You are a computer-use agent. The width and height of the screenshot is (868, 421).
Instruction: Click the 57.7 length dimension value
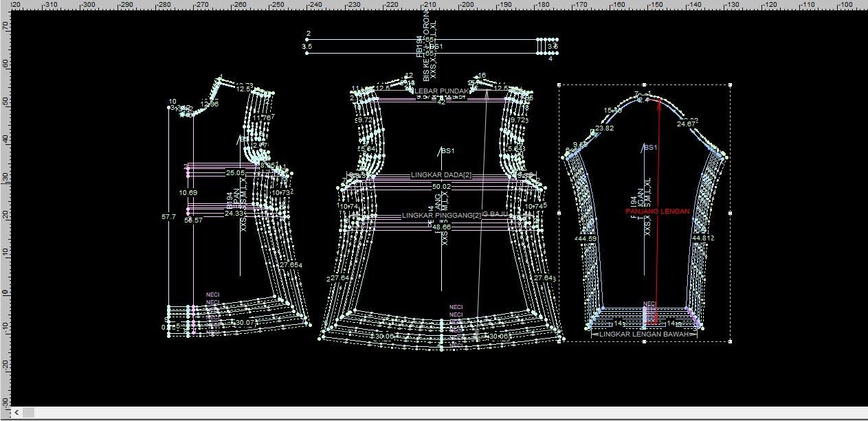pyautogui.click(x=168, y=216)
